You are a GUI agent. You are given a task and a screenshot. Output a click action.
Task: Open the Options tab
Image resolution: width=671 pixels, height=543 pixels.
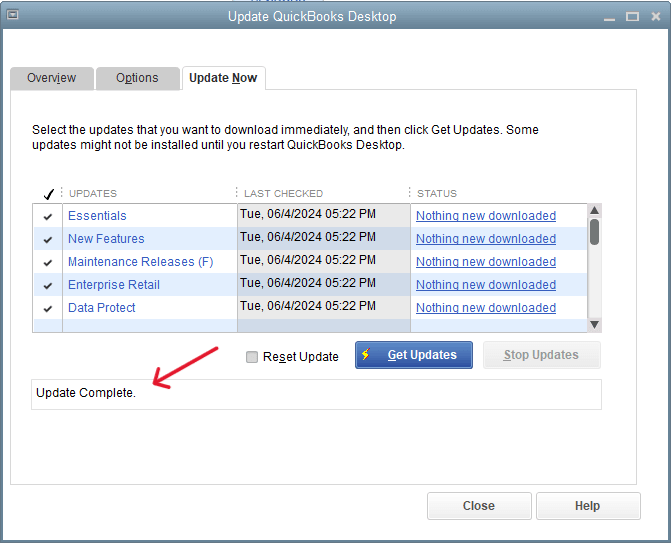click(x=137, y=78)
